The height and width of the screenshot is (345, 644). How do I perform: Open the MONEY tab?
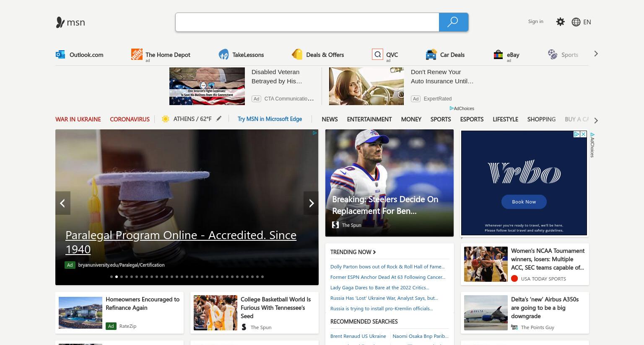[411, 119]
